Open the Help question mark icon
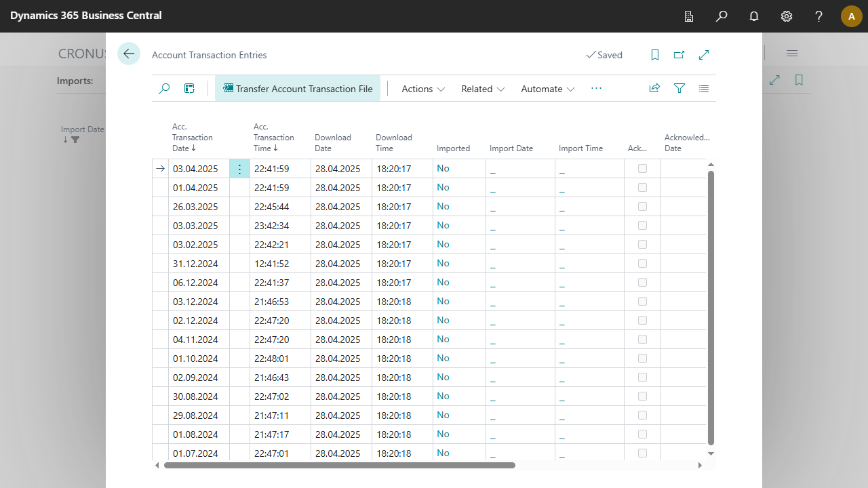Viewport: 868px width, 488px height. click(819, 16)
